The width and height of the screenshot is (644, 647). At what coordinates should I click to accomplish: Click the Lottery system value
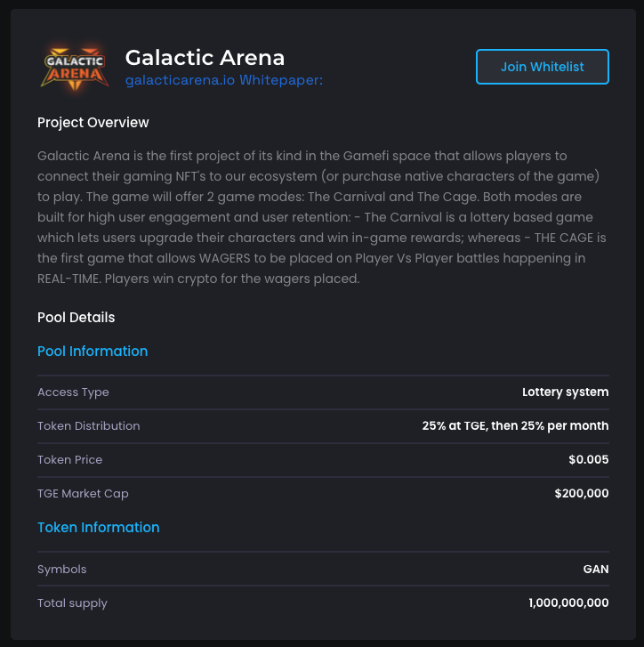(565, 392)
